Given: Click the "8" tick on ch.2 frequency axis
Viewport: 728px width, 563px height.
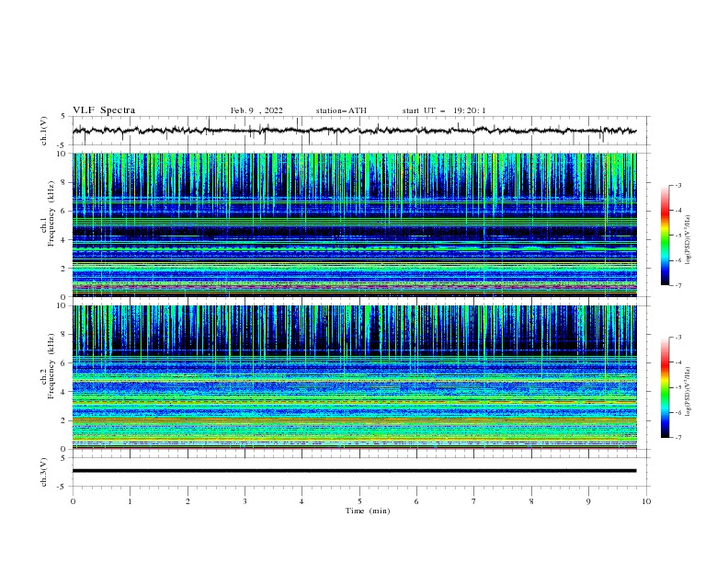Looking at the screenshot, I should click(x=64, y=335).
